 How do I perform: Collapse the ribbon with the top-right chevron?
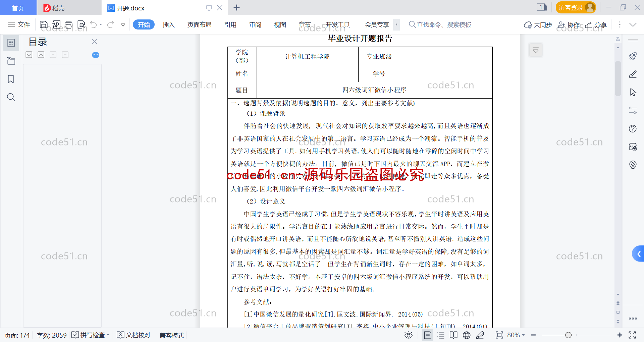(x=633, y=24)
